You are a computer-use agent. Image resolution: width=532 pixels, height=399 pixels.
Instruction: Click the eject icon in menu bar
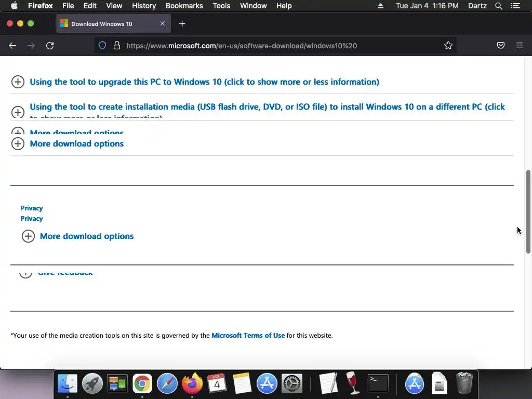point(380,6)
